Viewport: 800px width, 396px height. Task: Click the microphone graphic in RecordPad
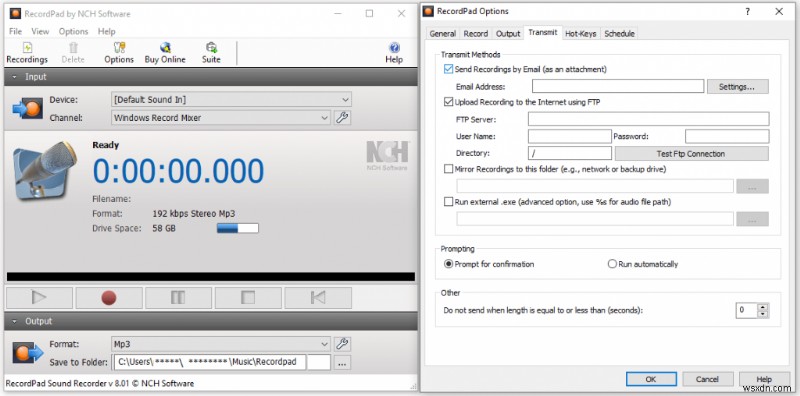coord(44,170)
